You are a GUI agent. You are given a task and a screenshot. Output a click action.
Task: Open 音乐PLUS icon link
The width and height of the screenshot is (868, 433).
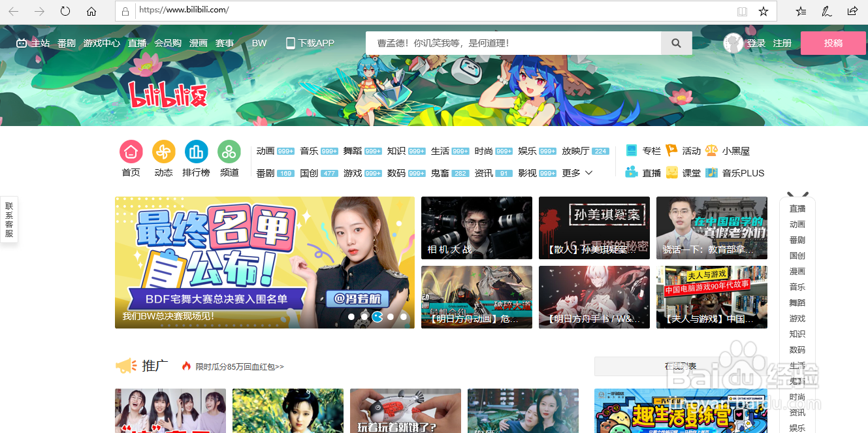point(735,173)
